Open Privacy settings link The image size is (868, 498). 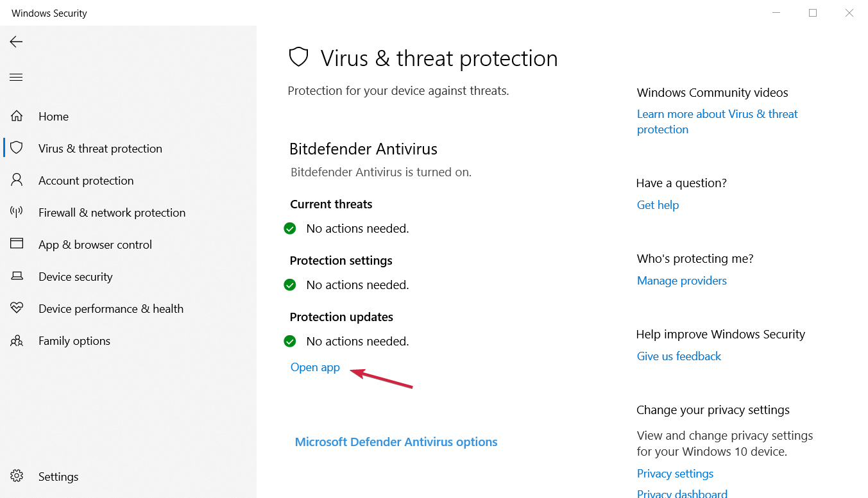coord(675,474)
